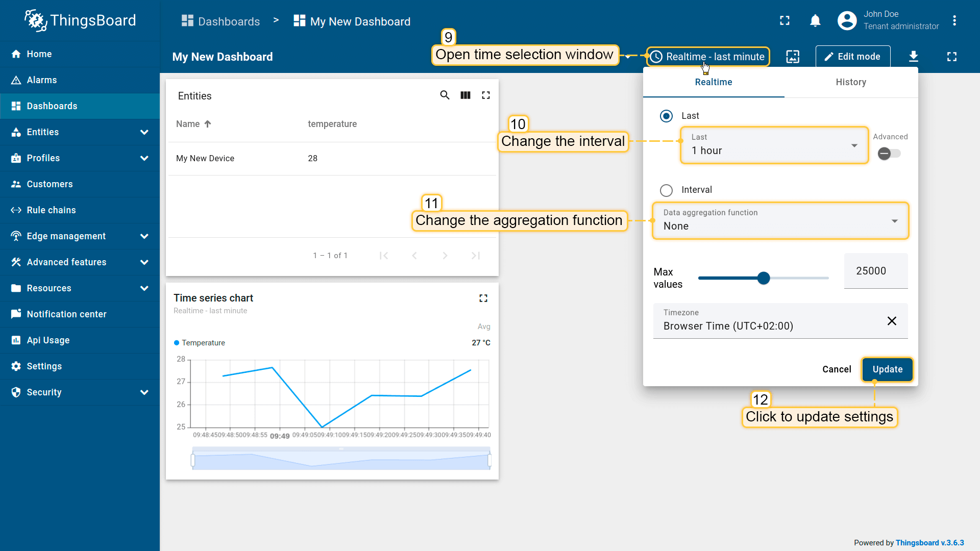Click the Max values slider thumb
Image resolution: width=980 pixels, height=551 pixels.
click(x=764, y=278)
